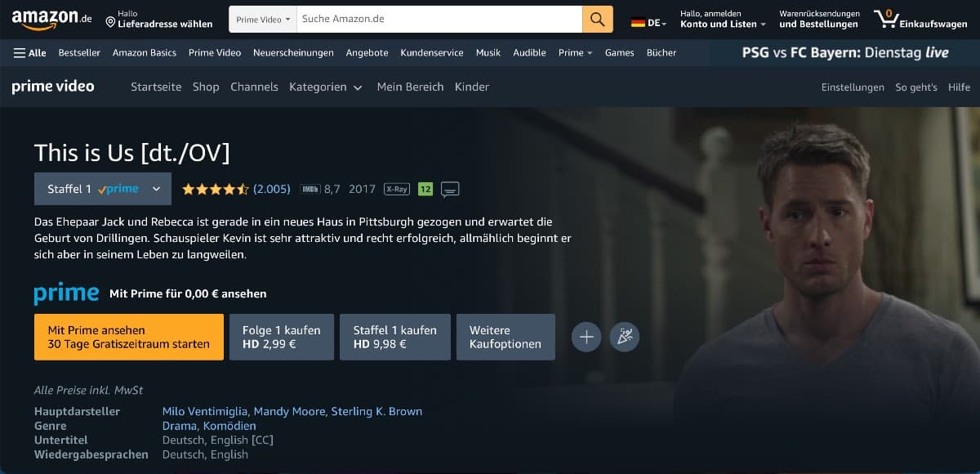
Task: Open Mandy Moore actor link
Action: click(291, 411)
